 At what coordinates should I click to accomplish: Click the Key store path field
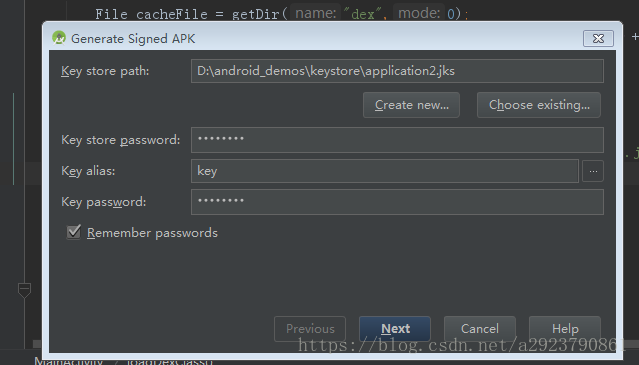397,71
